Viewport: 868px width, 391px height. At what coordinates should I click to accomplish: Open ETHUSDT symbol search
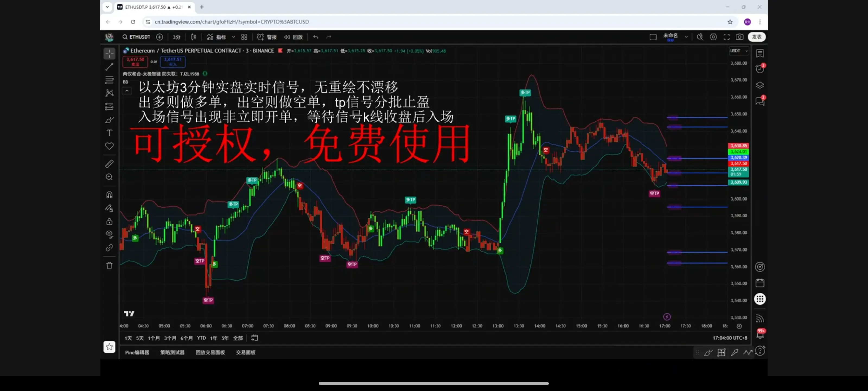click(x=136, y=37)
